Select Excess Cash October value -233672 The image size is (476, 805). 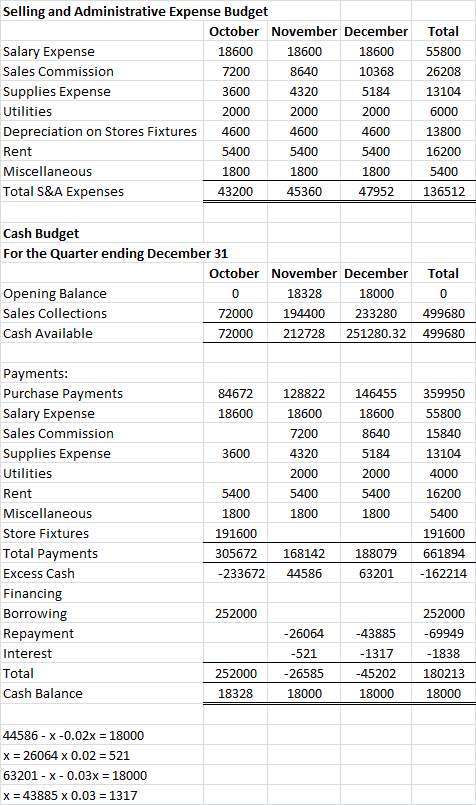click(241, 574)
